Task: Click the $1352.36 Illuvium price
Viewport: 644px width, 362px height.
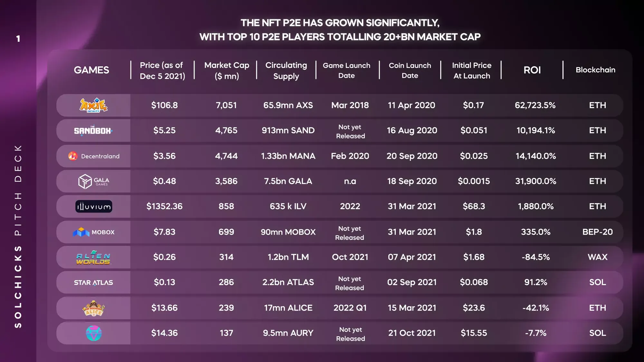Action: 165,206
